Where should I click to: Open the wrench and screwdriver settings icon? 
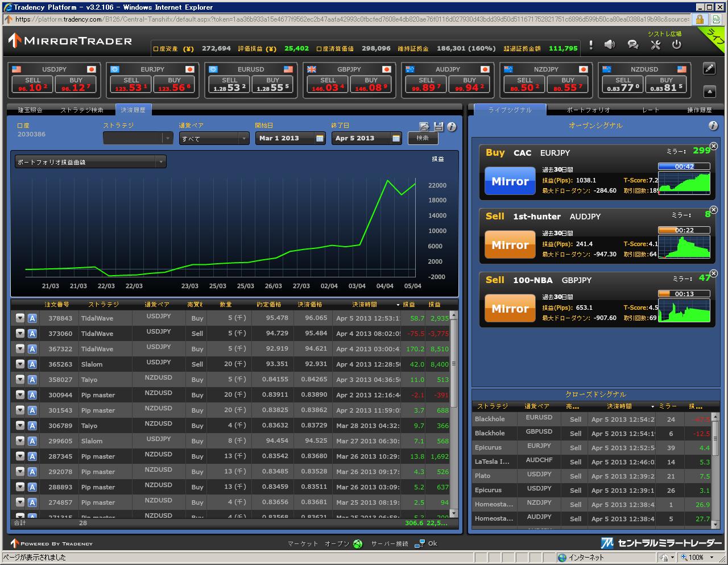[655, 45]
